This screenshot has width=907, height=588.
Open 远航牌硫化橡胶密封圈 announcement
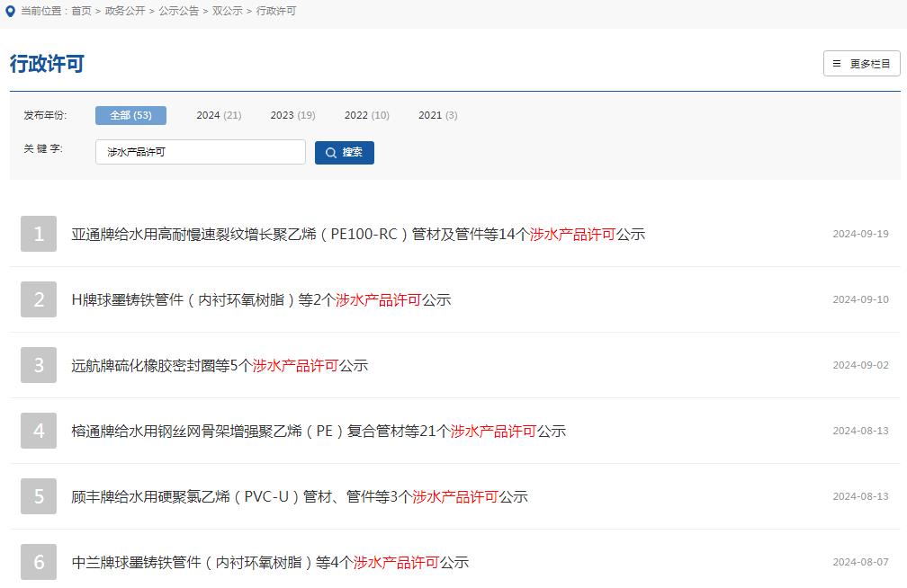(x=220, y=365)
